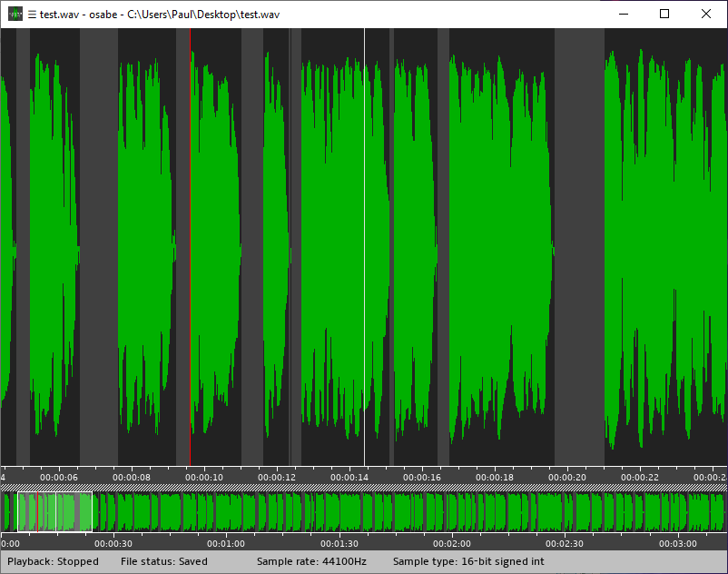Image resolution: width=728 pixels, height=574 pixels.
Task: Click the 00:00:18 timestamp on the ruler
Action: point(495,478)
